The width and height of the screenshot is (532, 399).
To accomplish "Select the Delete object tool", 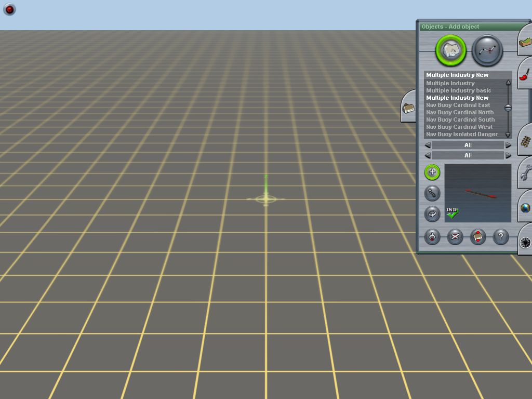I will (455, 237).
